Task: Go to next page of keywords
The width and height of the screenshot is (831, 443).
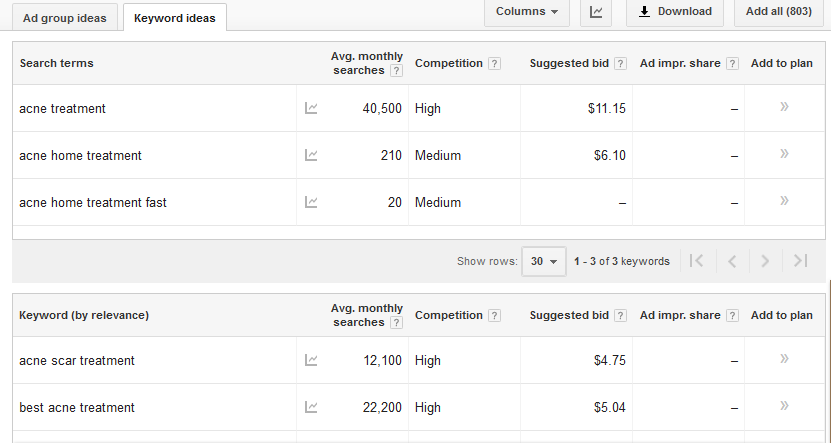Action: coord(765,261)
